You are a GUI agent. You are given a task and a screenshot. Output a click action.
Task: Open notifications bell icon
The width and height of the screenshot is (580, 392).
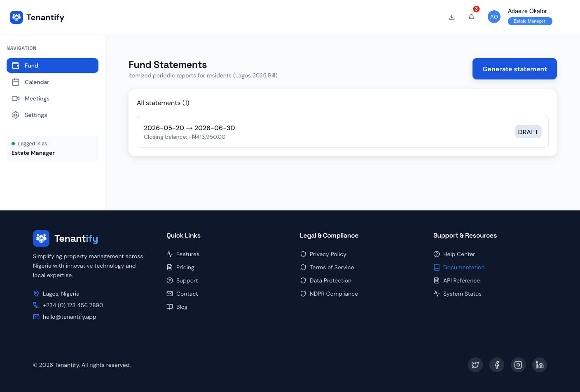pos(471,17)
